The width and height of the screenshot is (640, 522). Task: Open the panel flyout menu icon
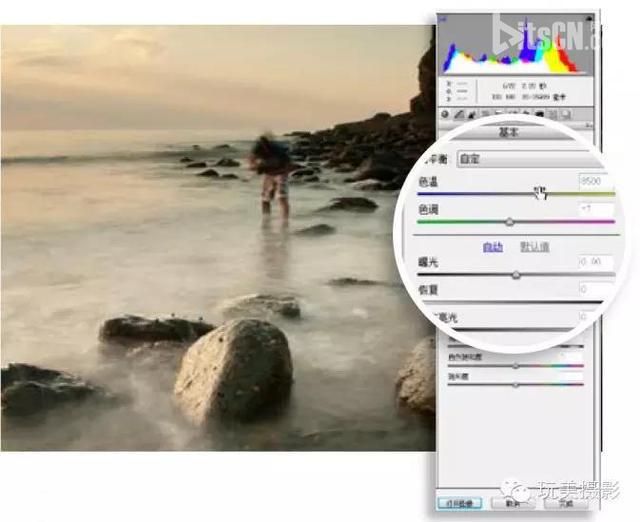coord(590,124)
